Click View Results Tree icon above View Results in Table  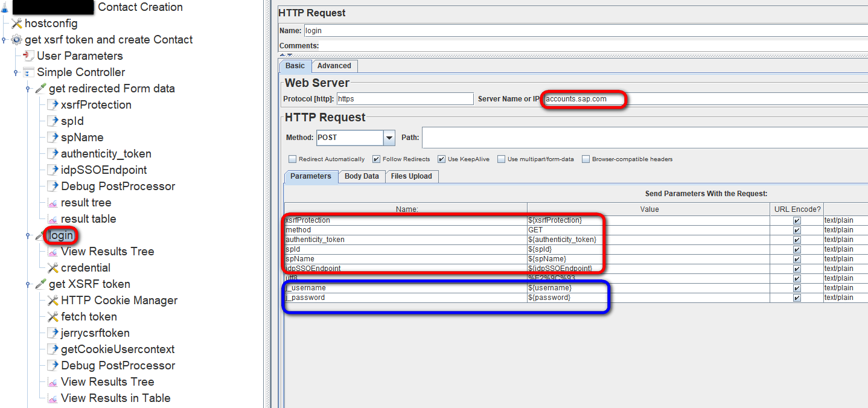point(53,382)
